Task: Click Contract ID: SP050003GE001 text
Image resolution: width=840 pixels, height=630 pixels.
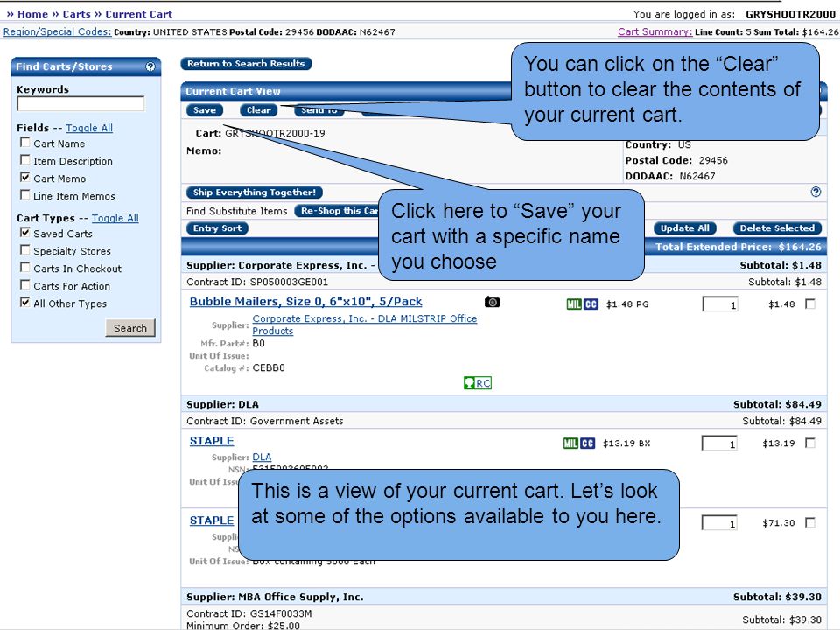Action: click(257, 282)
